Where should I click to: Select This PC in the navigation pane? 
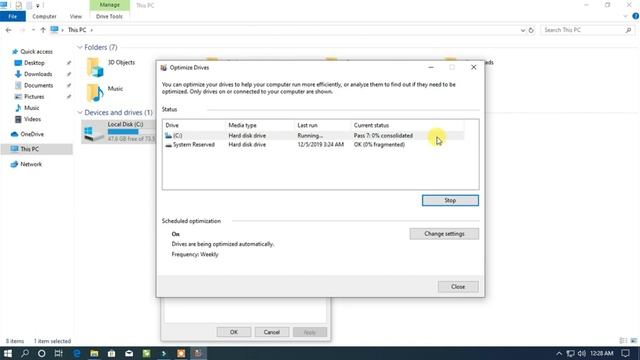coord(29,149)
